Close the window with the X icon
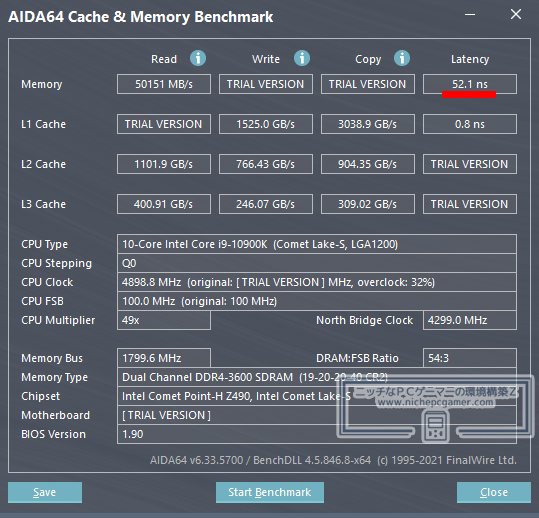 tap(516, 14)
